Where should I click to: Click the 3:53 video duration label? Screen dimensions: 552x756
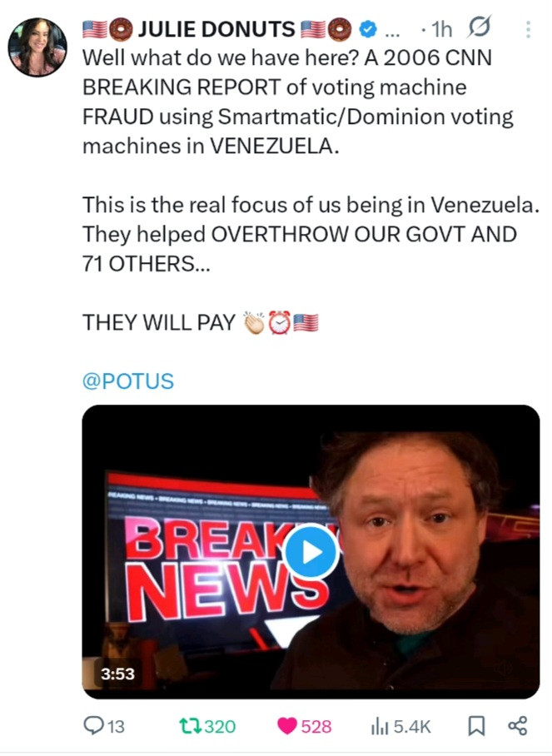click(x=117, y=674)
